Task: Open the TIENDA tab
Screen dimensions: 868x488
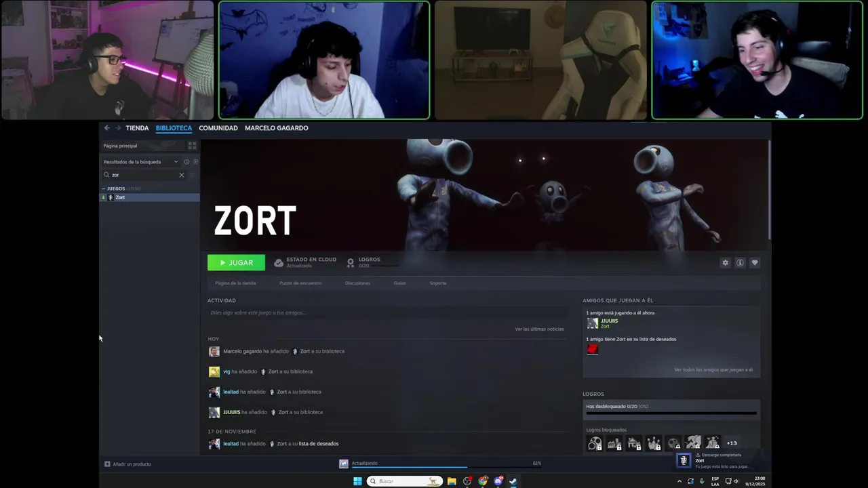Action: (137, 128)
